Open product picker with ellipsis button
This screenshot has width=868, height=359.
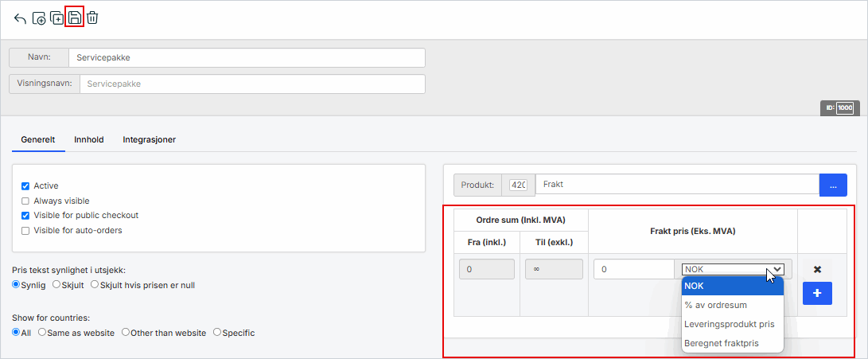[833, 185]
